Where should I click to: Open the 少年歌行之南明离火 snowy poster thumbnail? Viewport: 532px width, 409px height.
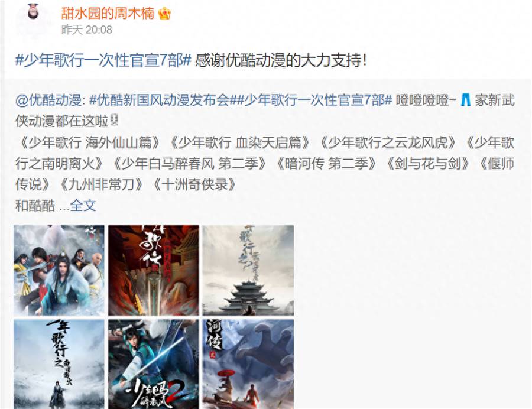[59, 364]
